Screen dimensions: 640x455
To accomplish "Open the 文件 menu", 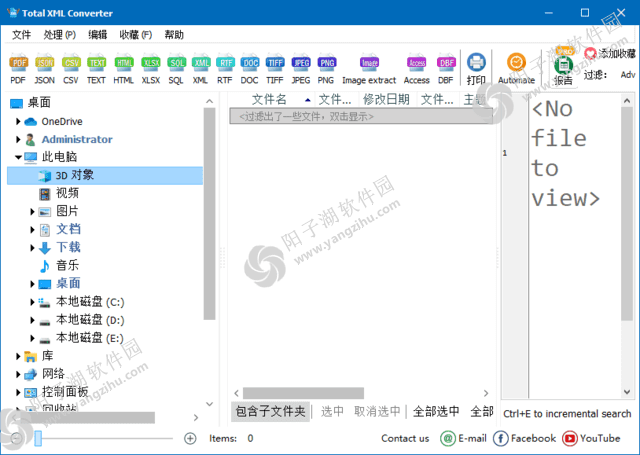I will 21,35.
